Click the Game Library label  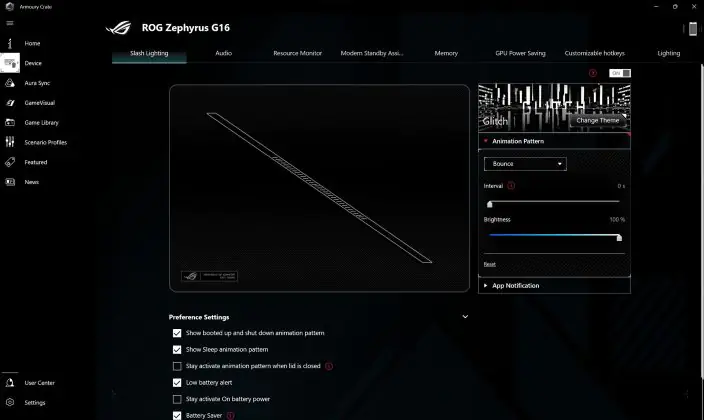[x=41, y=123]
